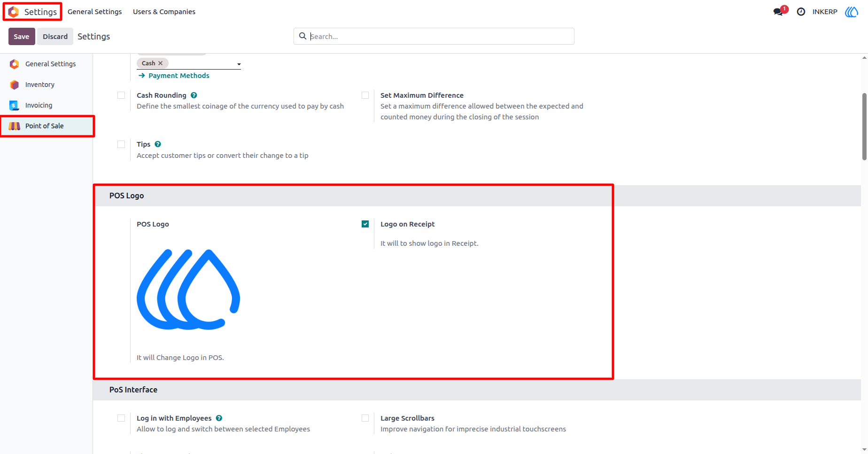Uncheck the Logo on Receipt checkbox
This screenshot has width=868, height=454.
pos(365,224)
